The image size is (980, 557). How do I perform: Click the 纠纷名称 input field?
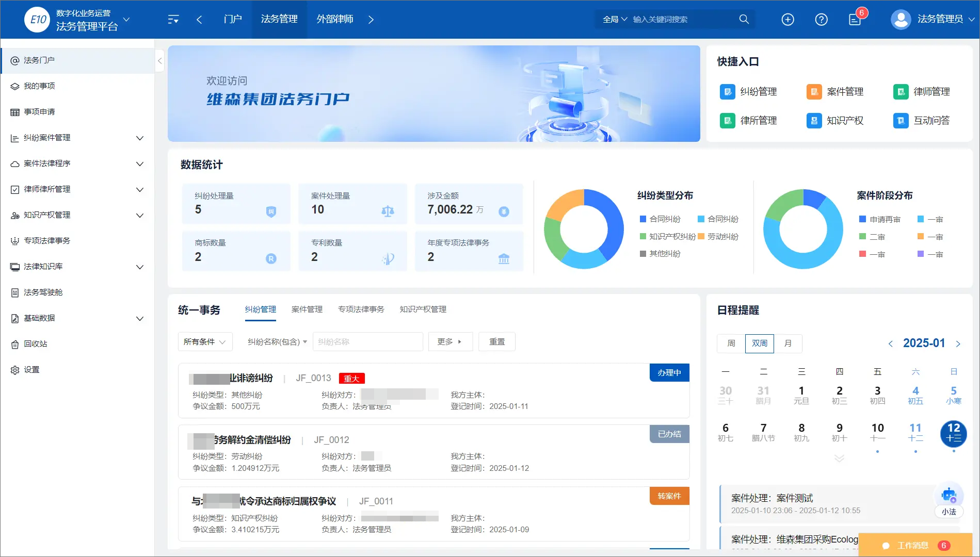(367, 342)
